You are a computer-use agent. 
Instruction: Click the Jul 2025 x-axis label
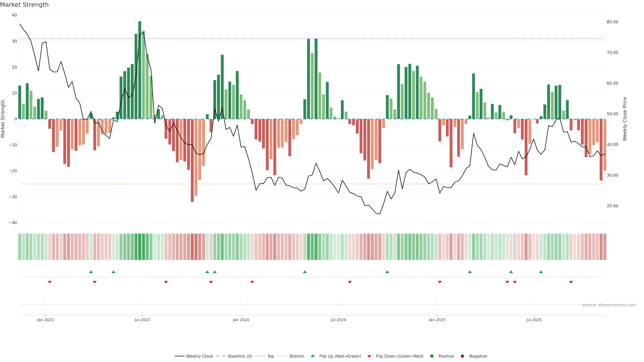534,320
